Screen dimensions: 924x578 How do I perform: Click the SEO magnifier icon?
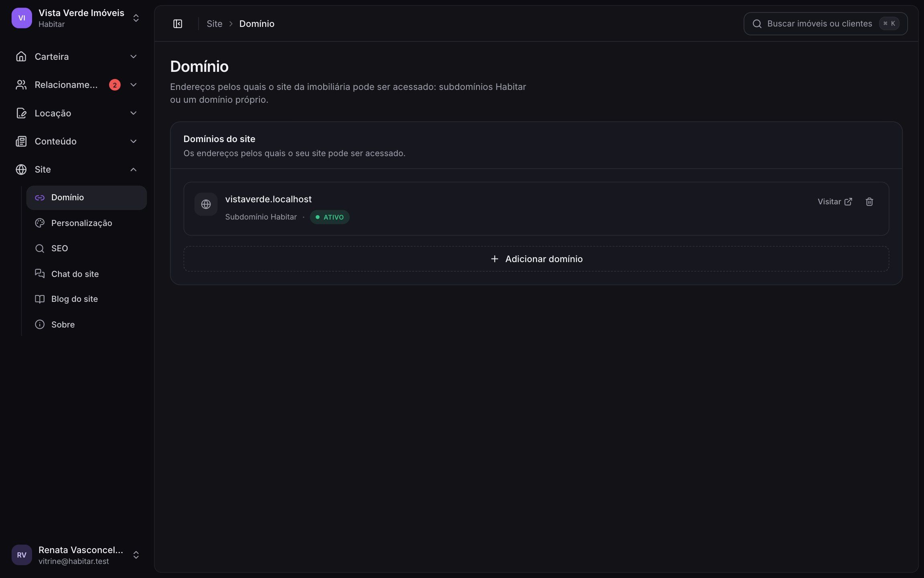pos(40,248)
